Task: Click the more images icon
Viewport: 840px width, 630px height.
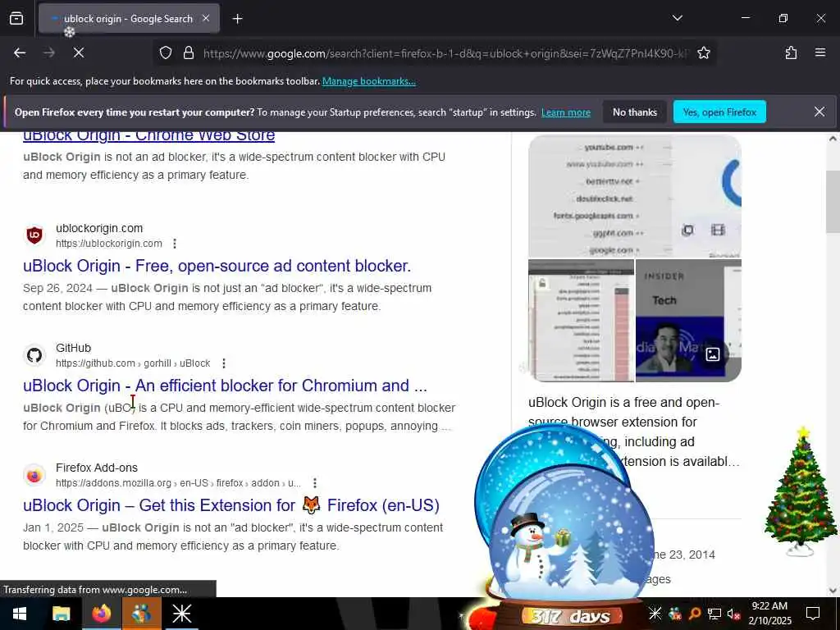Action: (713, 354)
